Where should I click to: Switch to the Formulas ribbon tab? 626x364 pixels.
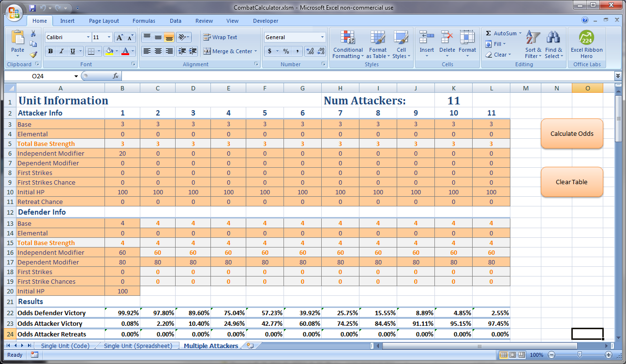point(144,21)
